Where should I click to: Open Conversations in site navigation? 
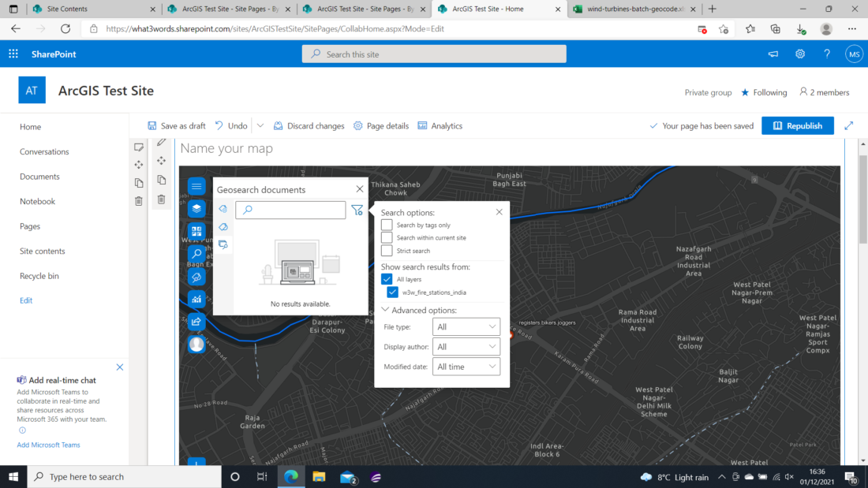point(44,151)
